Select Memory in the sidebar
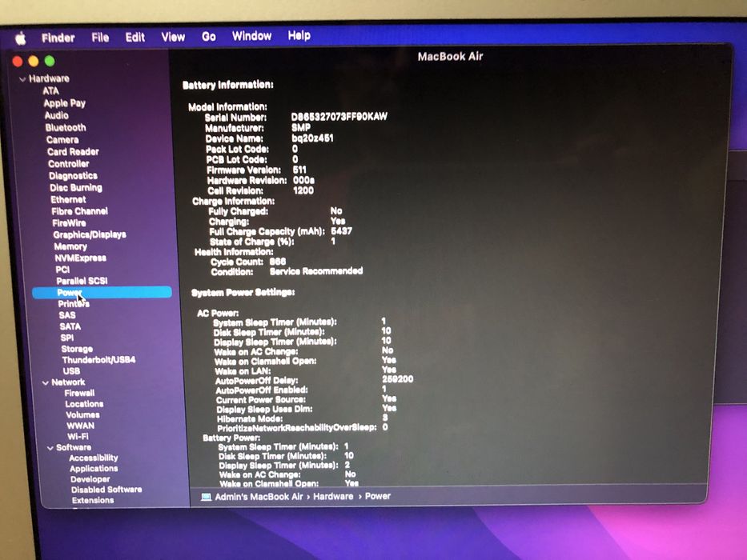This screenshot has width=747, height=560. (70, 246)
